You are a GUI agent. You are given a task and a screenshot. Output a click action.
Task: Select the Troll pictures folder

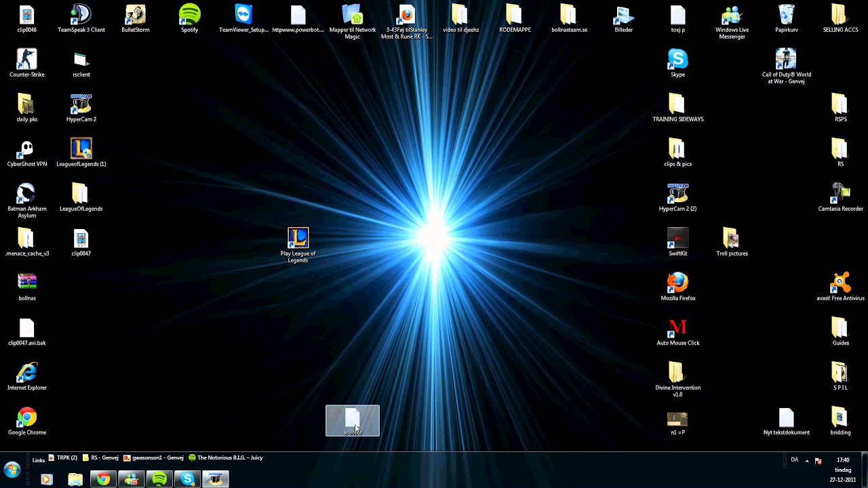[x=732, y=243]
